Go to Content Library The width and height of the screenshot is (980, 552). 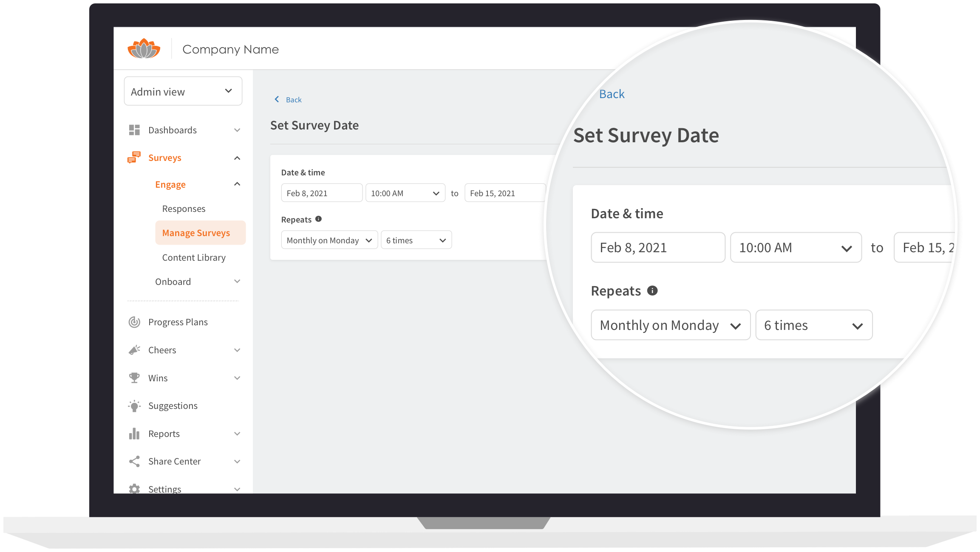(194, 258)
